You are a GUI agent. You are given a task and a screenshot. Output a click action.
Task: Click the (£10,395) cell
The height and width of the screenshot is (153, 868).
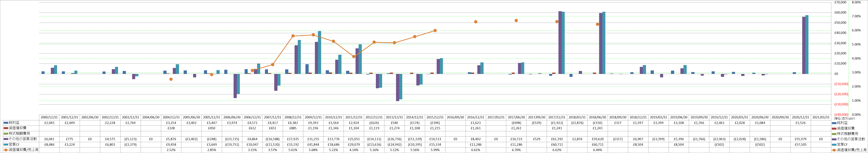415,145
